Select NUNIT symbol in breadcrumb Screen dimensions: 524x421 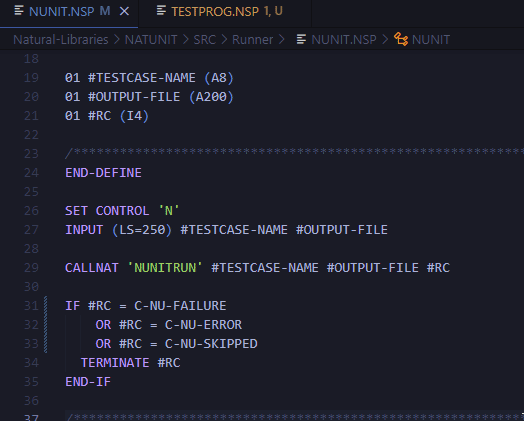[x=431, y=40]
